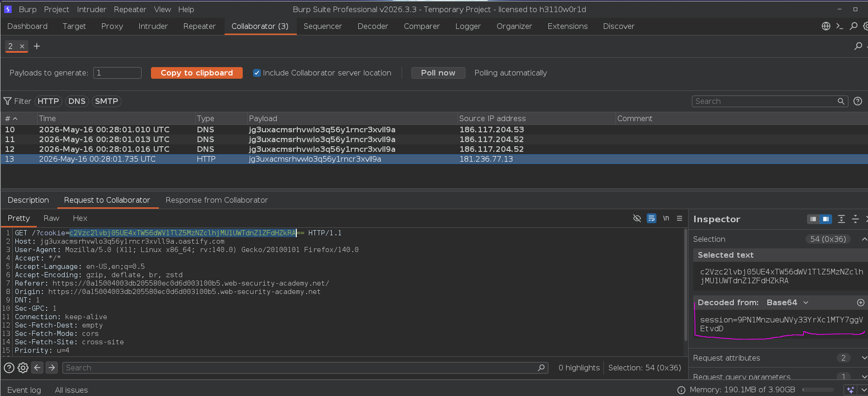
Task: Open the editor hamburger menu icon
Action: point(680,218)
